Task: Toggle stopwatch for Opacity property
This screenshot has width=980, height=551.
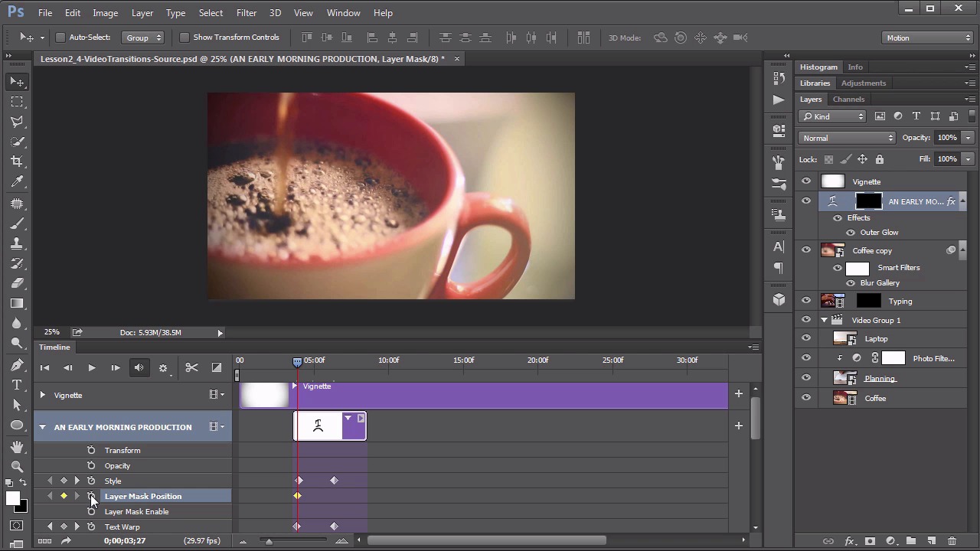Action: coord(91,465)
